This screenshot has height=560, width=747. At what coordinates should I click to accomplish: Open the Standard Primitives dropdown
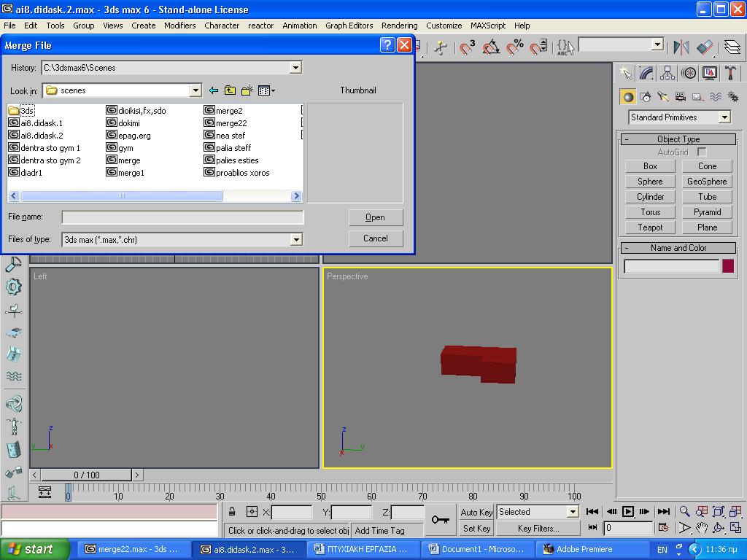(x=724, y=117)
